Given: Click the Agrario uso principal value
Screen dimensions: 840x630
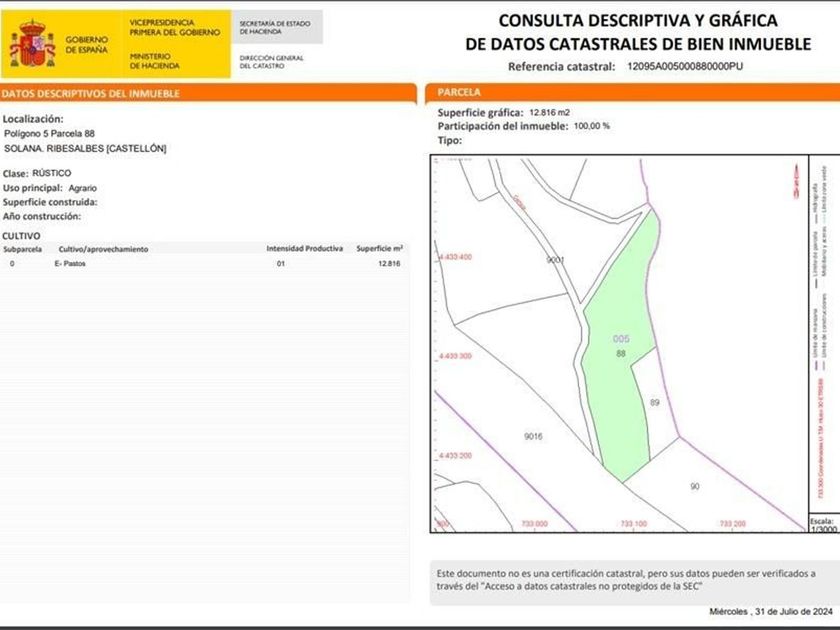Looking at the screenshot, I should (x=82, y=188).
